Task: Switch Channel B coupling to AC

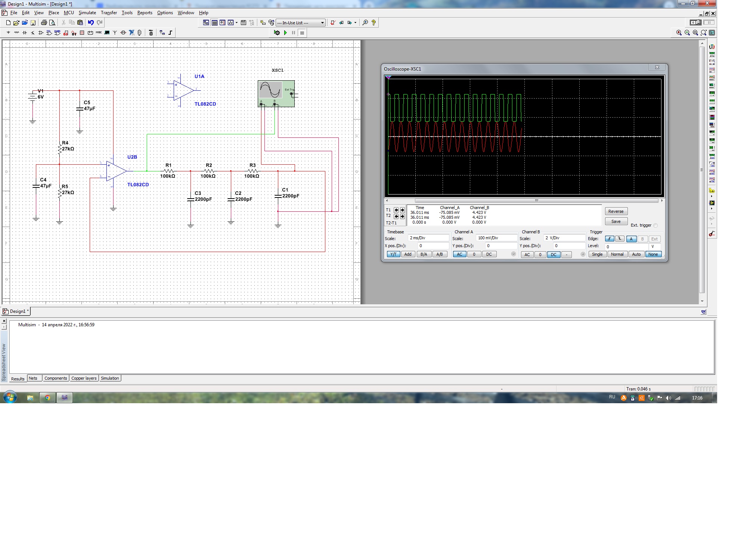Action: pyautogui.click(x=527, y=255)
